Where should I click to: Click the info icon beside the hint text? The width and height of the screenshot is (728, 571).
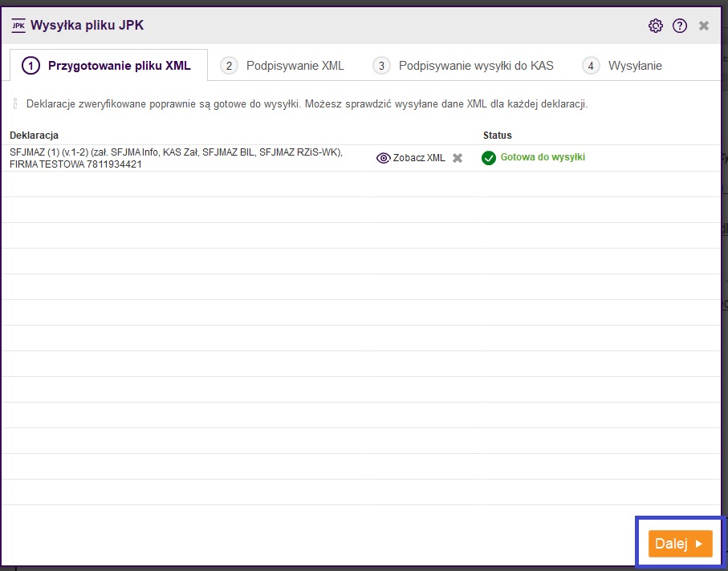pyautogui.click(x=15, y=104)
